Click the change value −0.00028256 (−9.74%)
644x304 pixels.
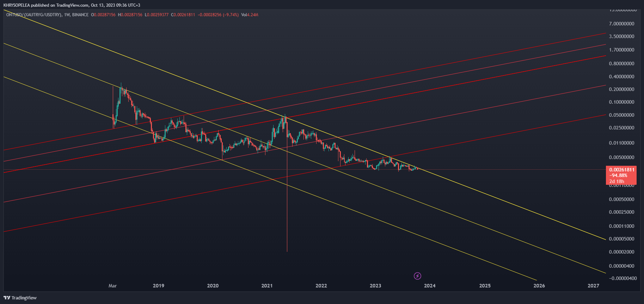tap(218, 15)
